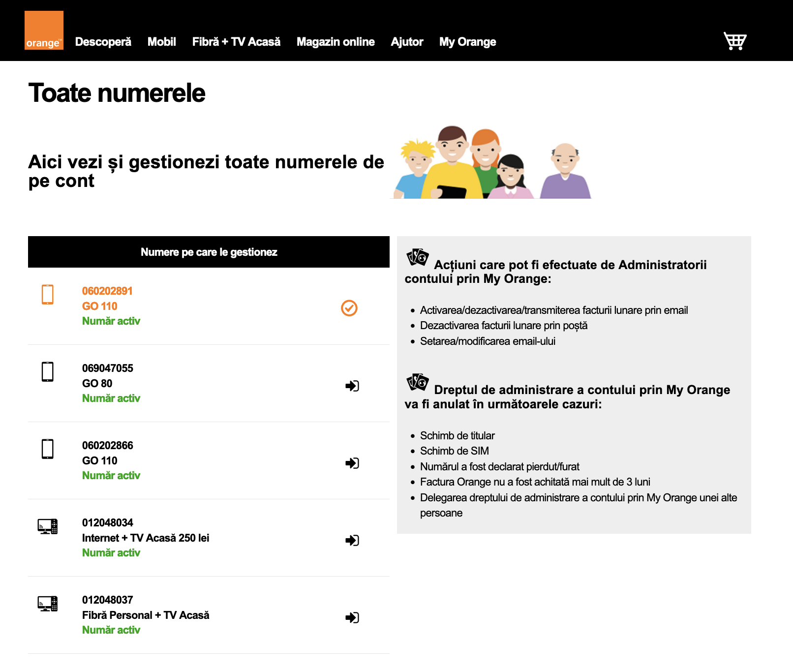Click the Orange logo in the header

(x=44, y=31)
